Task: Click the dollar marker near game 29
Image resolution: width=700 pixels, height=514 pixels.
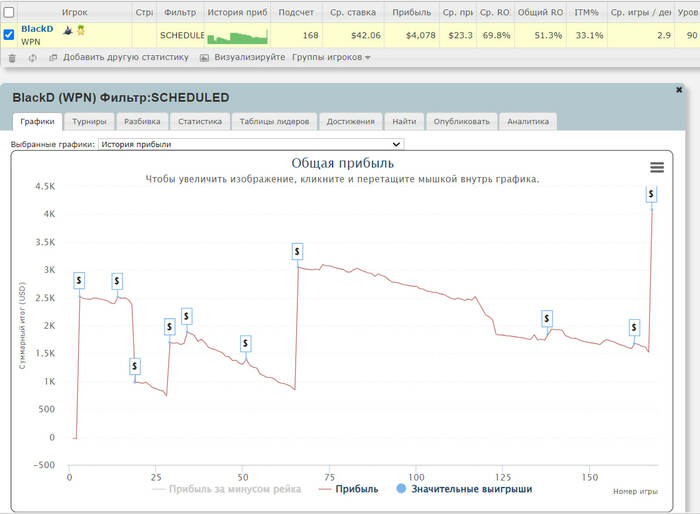Action: (169, 326)
